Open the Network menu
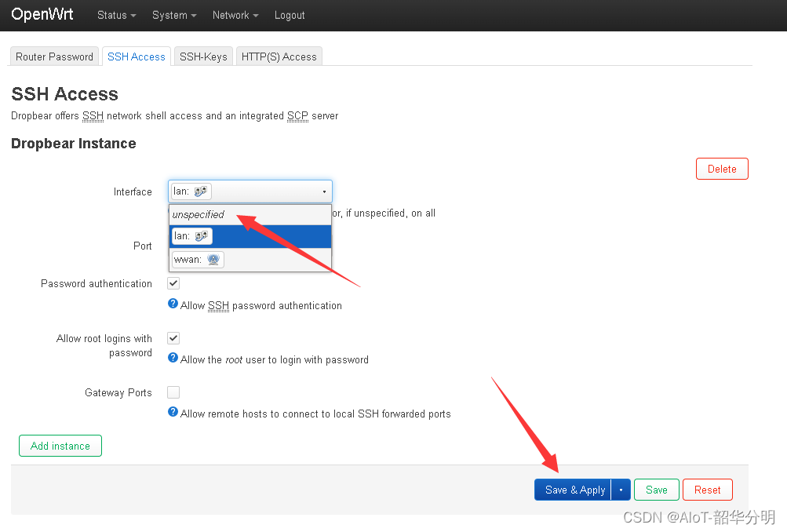Image resolution: width=787 pixels, height=532 pixels. tap(235, 15)
